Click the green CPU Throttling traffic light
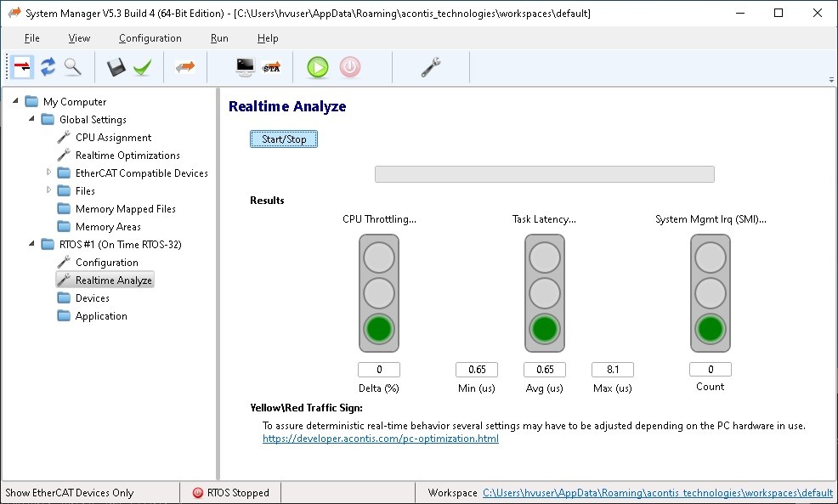This screenshot has width=838, height=504. [x=379, y=329]
